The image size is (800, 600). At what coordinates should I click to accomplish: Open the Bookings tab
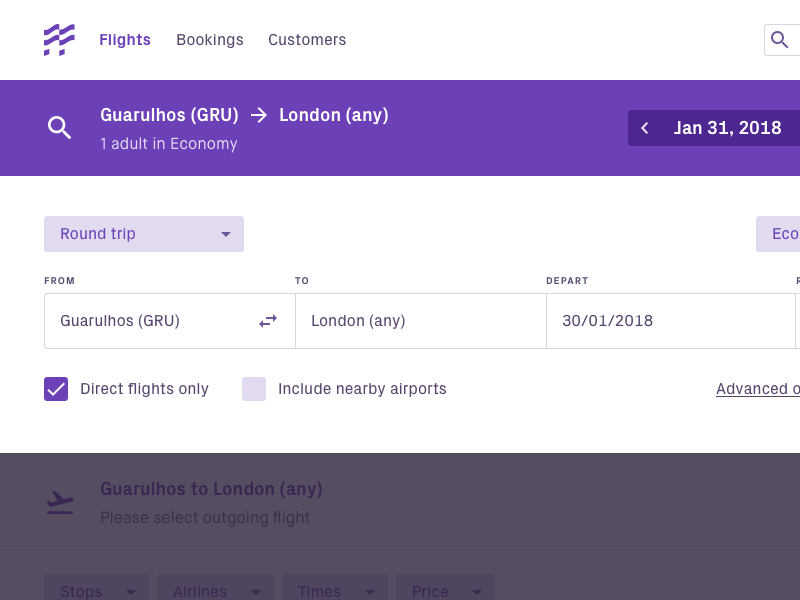point(210,40)
